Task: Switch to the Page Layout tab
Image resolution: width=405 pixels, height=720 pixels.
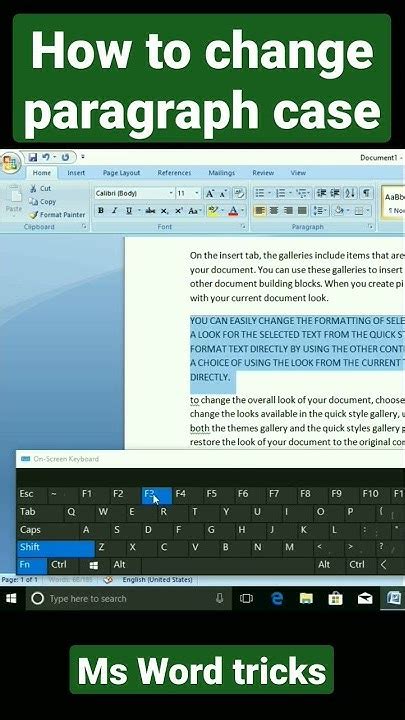Action: (121, 173)
